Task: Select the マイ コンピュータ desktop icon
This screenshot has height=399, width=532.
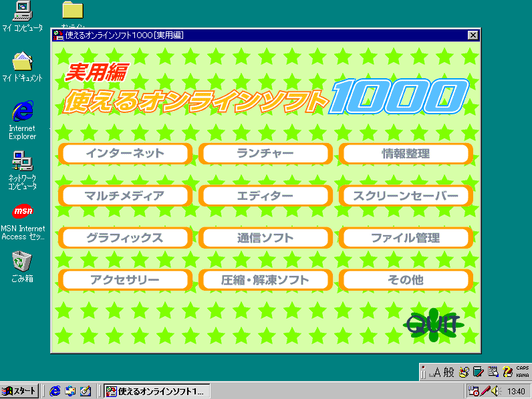Action: point(23,16)
